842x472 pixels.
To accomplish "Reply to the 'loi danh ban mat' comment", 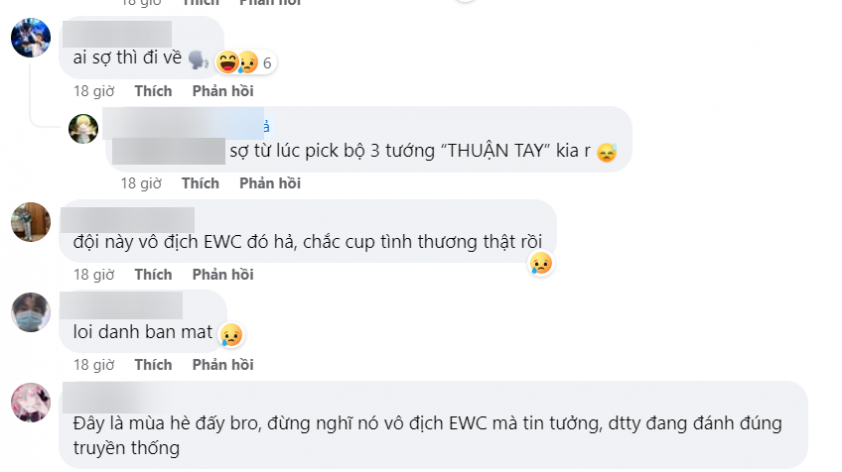I will 223,365.
